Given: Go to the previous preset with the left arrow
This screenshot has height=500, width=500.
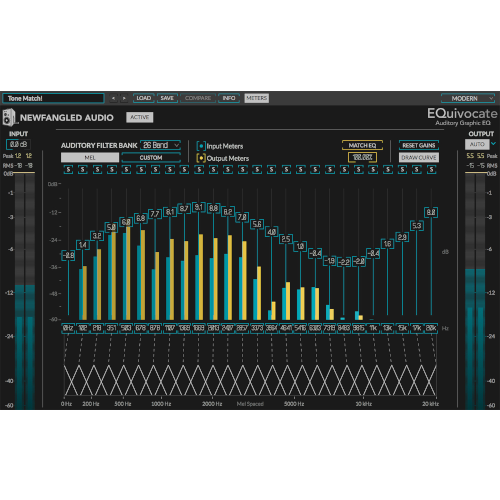Looking at the screenshot, I should tap(113, 98).
